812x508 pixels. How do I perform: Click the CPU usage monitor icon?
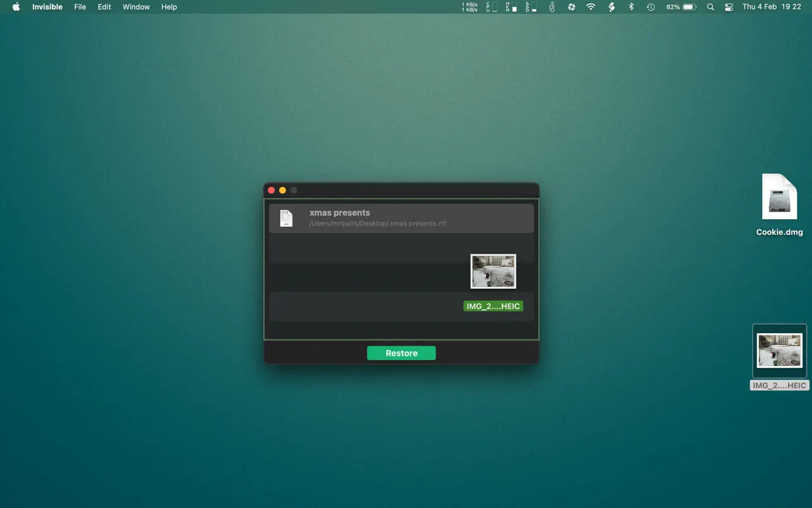[491, 7]
